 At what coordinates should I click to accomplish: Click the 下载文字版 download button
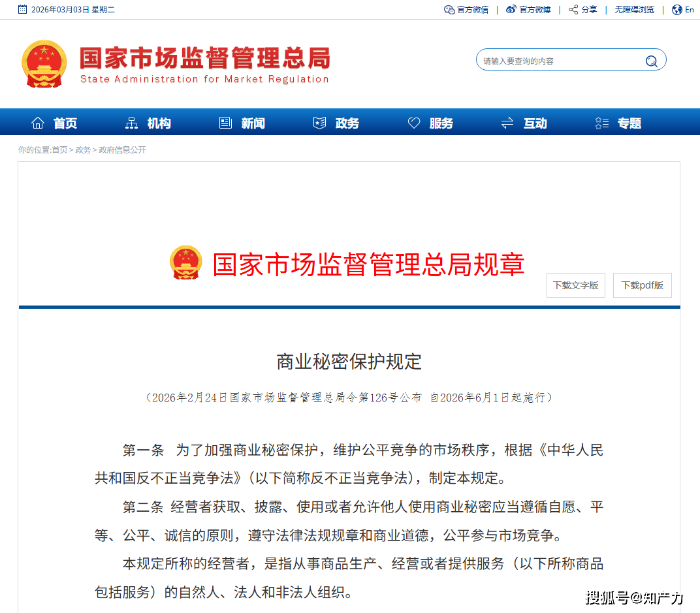coord(575,285)
